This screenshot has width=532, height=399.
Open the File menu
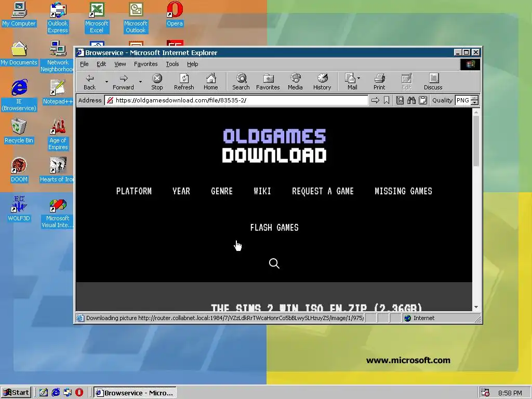tap(84, 64)
